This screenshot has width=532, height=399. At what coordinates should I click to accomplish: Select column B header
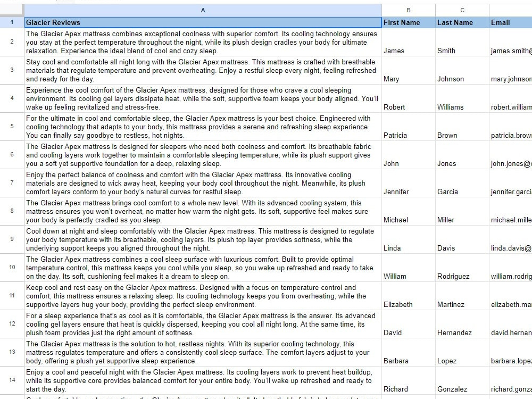tap(409, 10)
